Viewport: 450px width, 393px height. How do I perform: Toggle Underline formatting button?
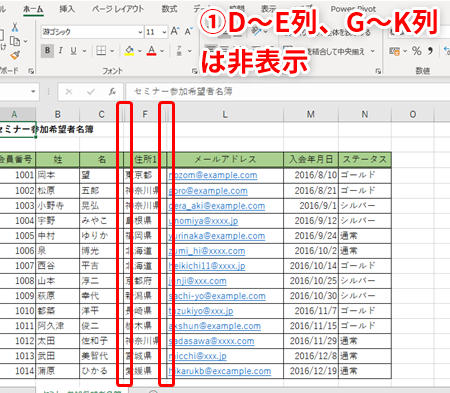73,51
